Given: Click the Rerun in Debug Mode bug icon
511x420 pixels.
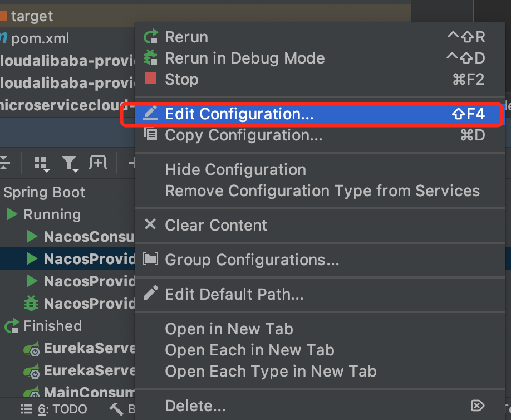Looking at the screenshot, I should (x=150, y=58).
